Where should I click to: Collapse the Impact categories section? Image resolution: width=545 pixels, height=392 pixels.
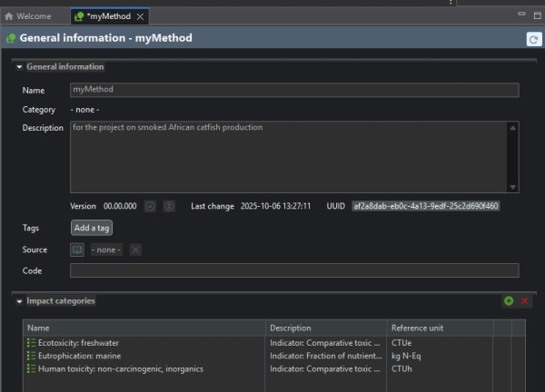click(x=19, y=300)
